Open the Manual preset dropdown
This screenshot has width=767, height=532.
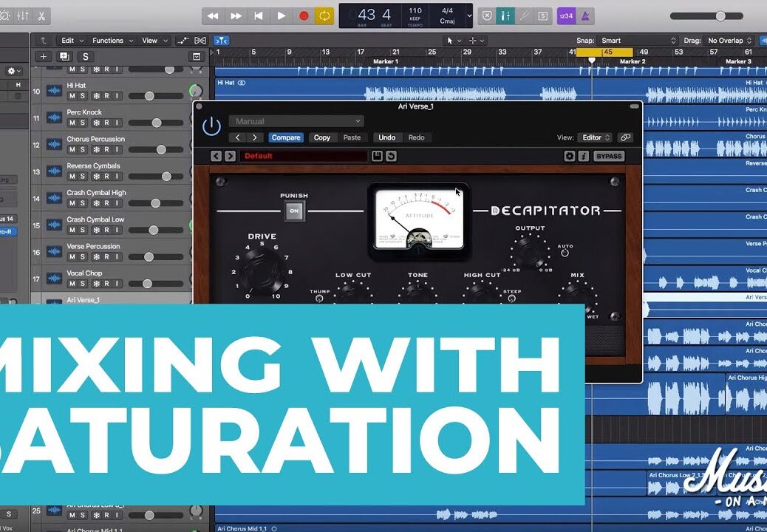(x=296, y=121)
